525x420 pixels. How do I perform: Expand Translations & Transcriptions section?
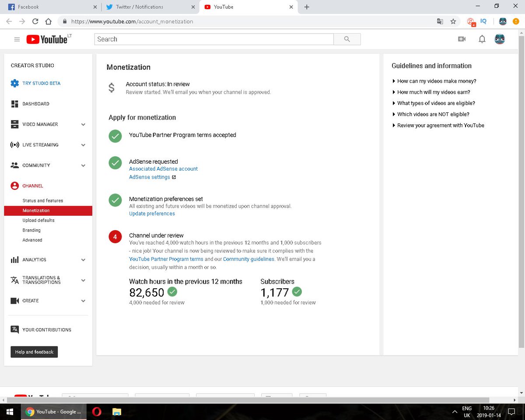[x=83, y=280]
